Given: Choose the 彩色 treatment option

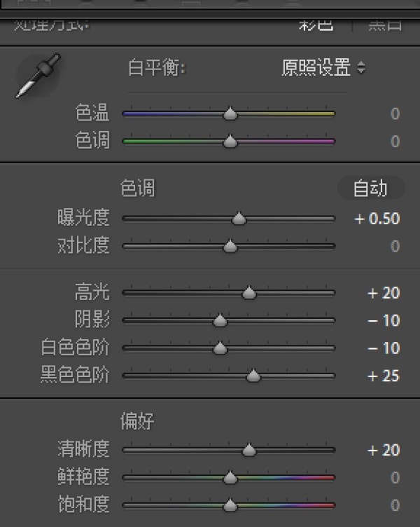Looking at the screenshot, I should point(316,25).
